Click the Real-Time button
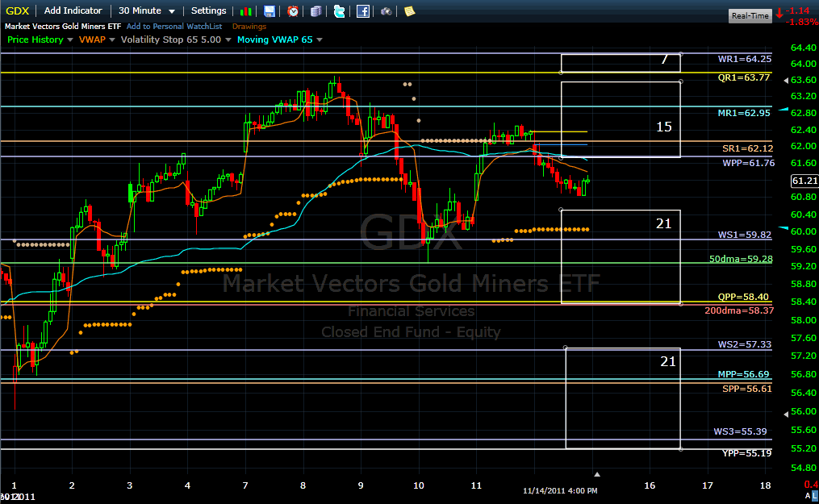The height and width of the screenshot is (504, 819). click(x=750, y=15)
